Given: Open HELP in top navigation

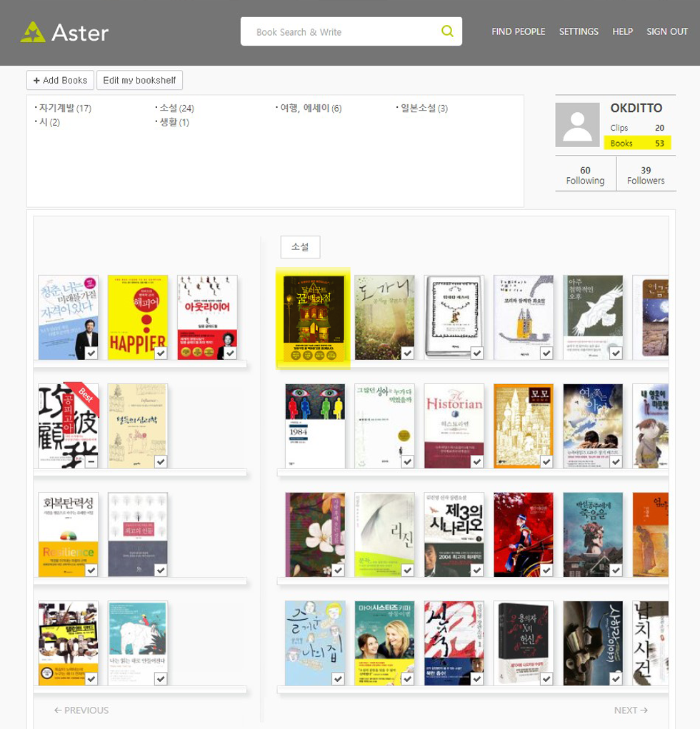Looking at the screenshot, I should coord(622,31).
